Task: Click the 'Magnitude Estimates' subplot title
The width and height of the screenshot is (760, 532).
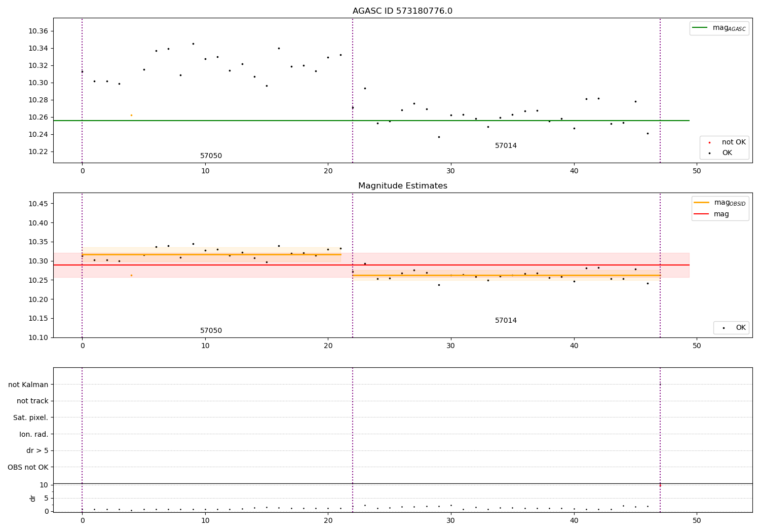Action: 402,186
